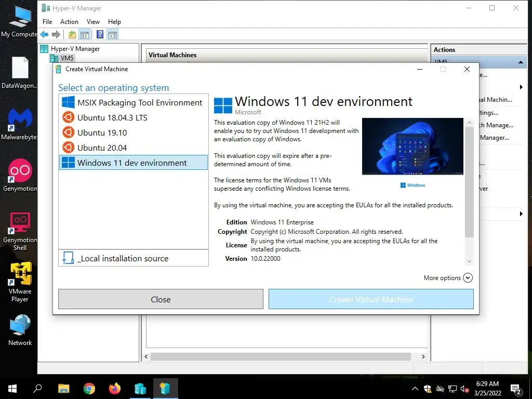
Task: Toggle Show/Hide Action Pane toolbar icon
Action: pos(113,34)
